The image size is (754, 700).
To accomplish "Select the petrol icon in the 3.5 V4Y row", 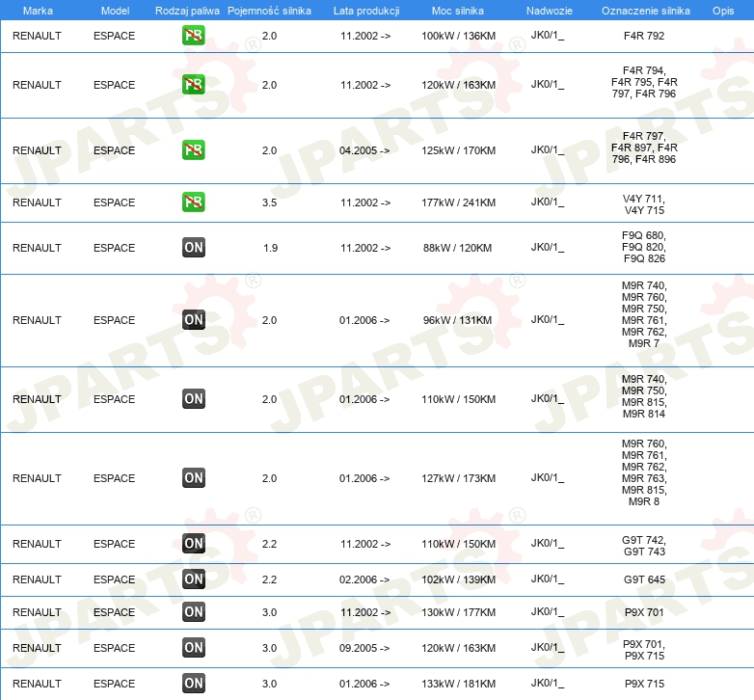I will [x=194, y=202].
